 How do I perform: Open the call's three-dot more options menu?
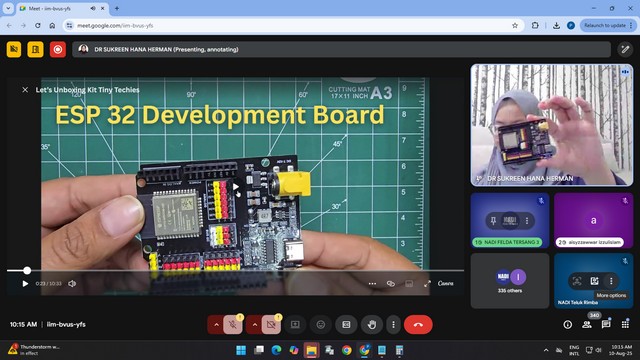coord(393,324)
